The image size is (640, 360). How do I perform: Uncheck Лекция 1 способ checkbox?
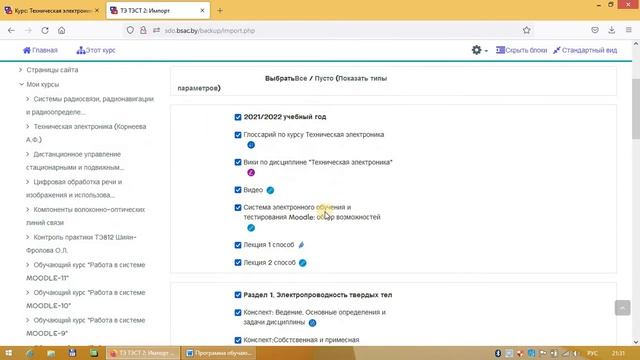pyautogui.click(x=238, y=245)
